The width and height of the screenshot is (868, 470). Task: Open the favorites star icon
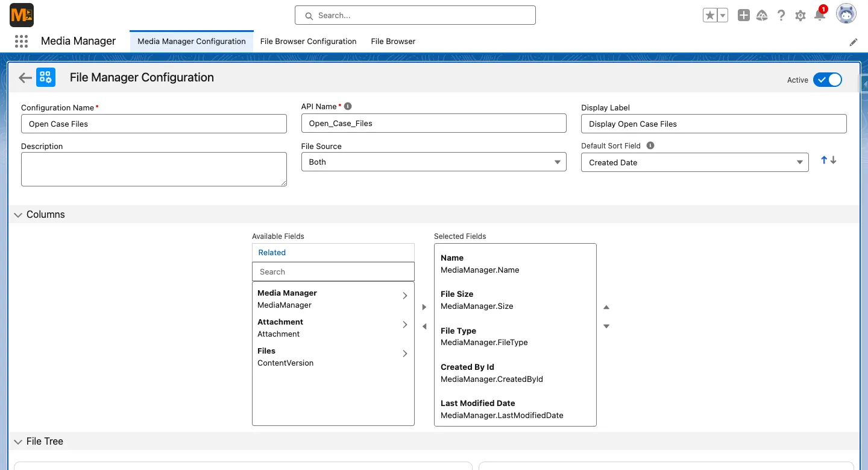coord(709,15)
